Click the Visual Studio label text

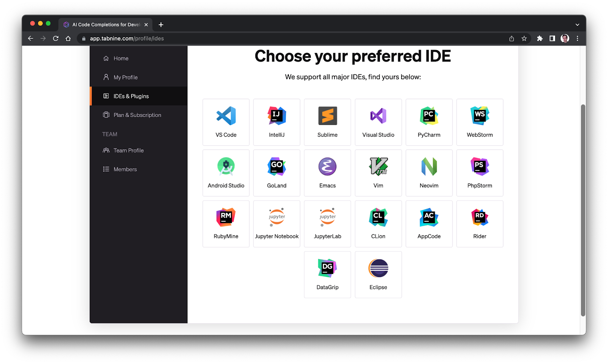coord(378,135)
